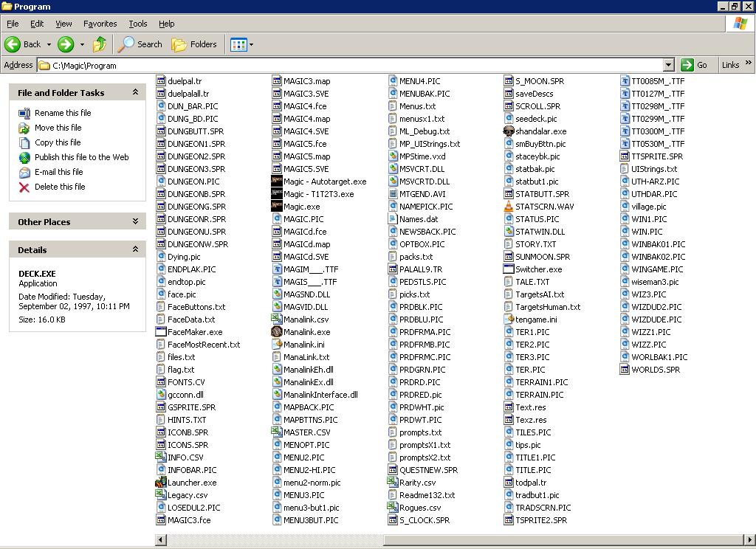The image size is (756, 549).
Task: Go up one folder level icon
Action: (100, 44)
